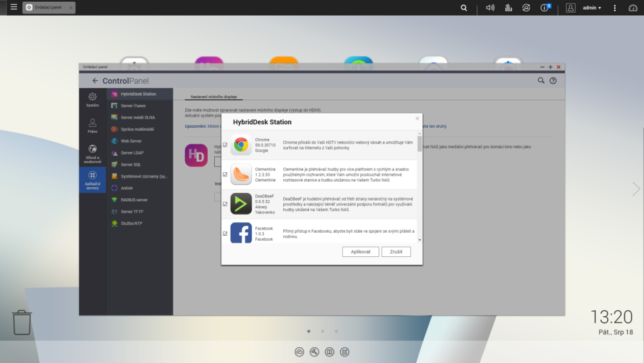Screen dimensions: 644x363
Task: Open Web Server settings
Action: point(140,141)
